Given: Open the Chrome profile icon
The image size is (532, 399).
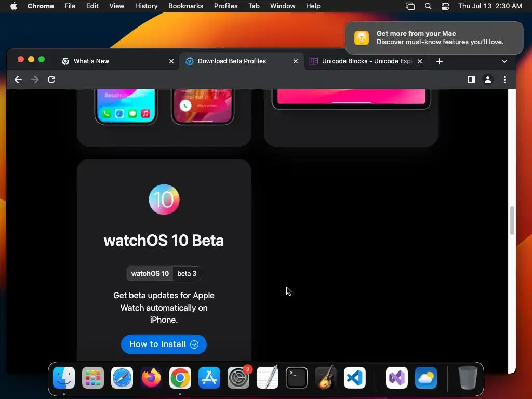Looking at the screenshot, I should [487, 79].
